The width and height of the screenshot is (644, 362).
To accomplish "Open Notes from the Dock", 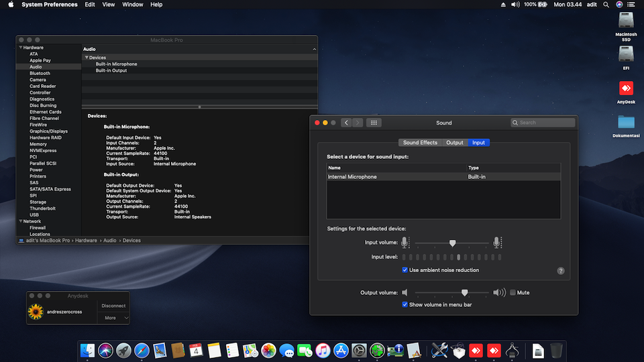I will point(214,351).
